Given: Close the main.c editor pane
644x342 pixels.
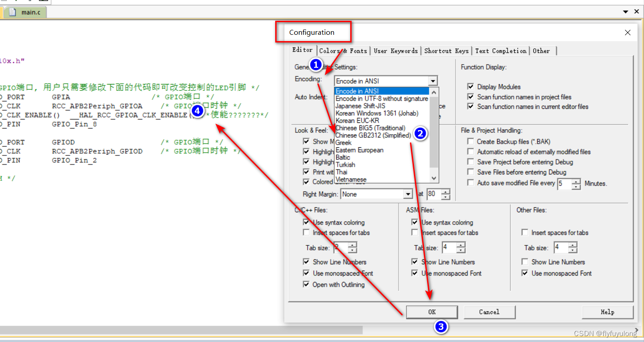Looking at the screenshot, I should point(636,12).
